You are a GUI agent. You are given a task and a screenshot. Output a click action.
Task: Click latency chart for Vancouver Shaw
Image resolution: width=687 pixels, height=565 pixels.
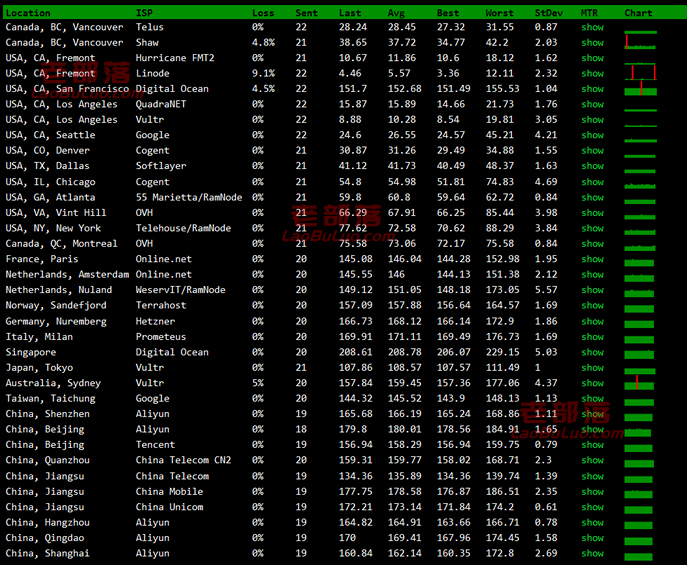[640, 42]
